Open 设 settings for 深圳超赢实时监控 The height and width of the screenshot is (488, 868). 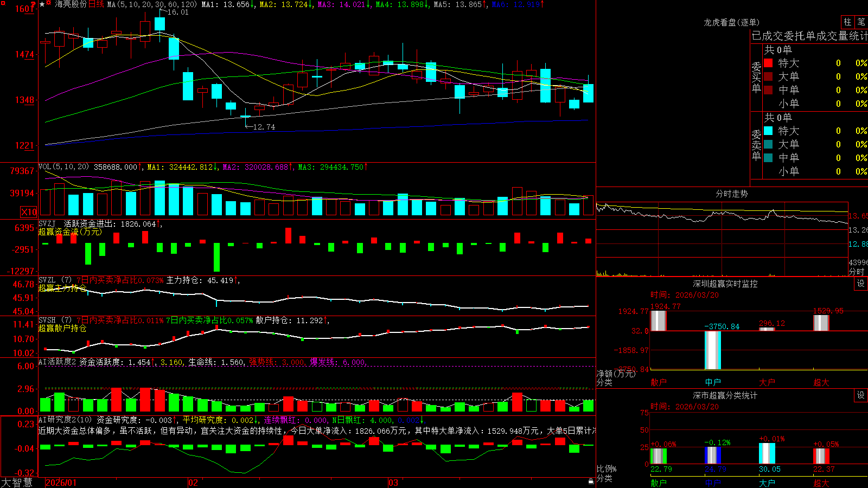[861, 284]
